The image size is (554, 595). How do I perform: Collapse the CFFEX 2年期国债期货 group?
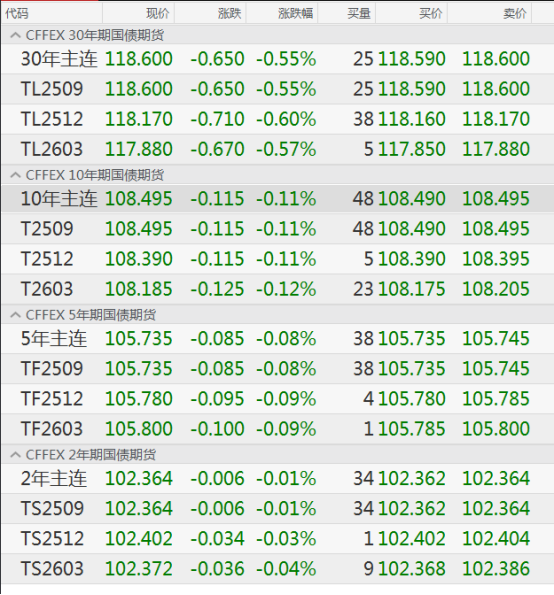click(15, 455)
